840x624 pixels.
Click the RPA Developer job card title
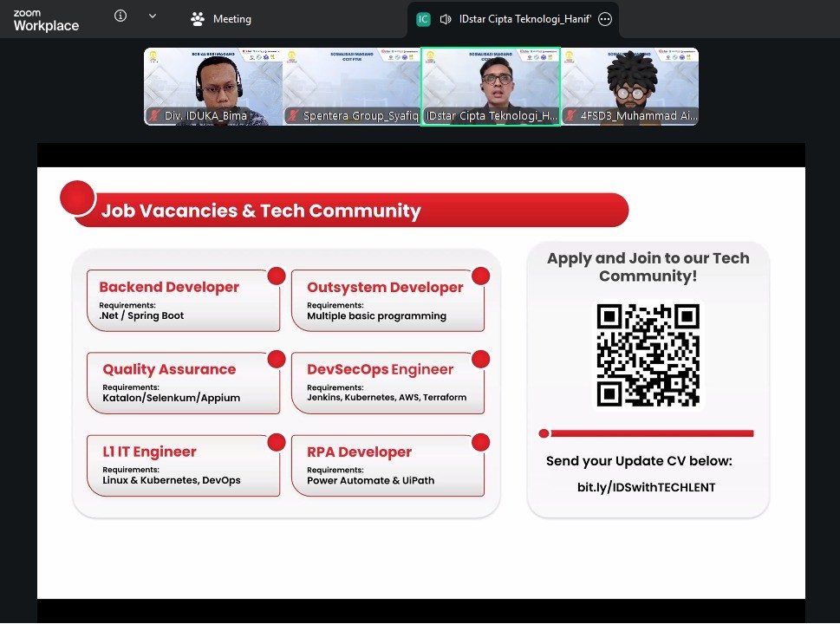click(x=359, y=452)
